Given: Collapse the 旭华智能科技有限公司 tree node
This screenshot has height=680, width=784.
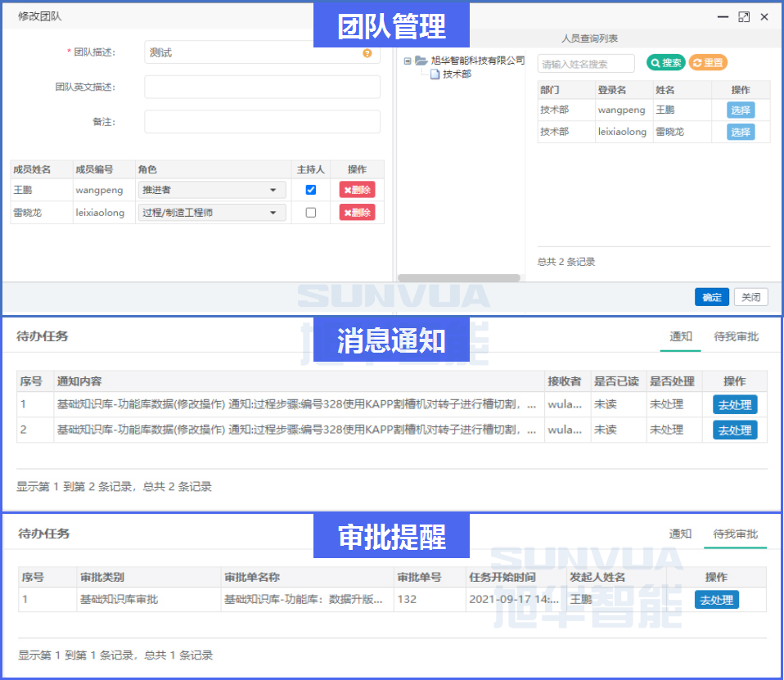Looking at the screenshot, I should point(407,59).
